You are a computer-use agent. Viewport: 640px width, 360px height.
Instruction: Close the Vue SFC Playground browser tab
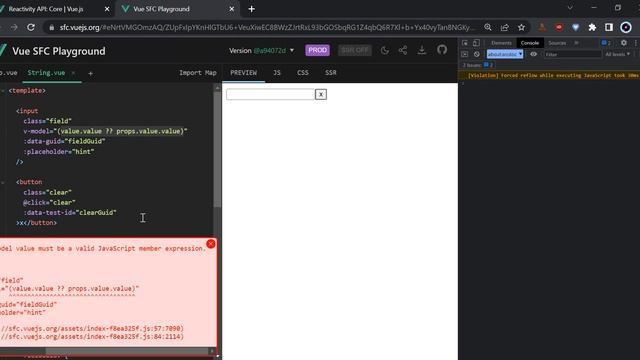231,9
